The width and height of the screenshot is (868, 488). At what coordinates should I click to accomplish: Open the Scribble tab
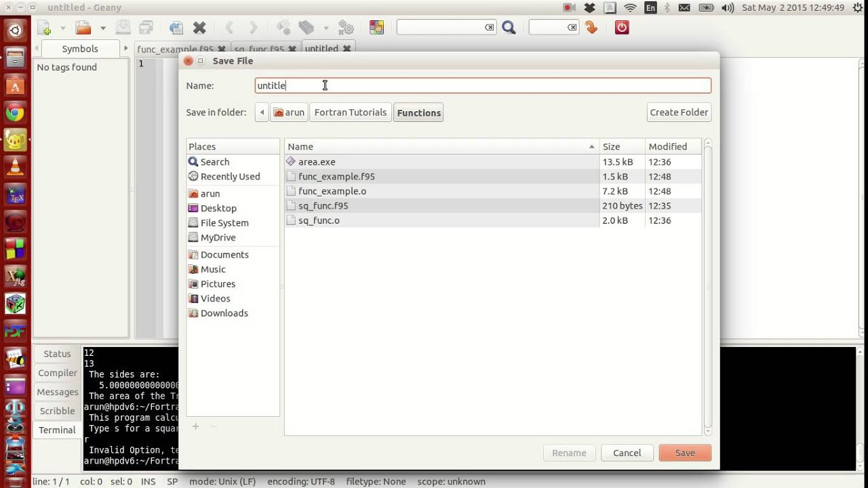58,411
